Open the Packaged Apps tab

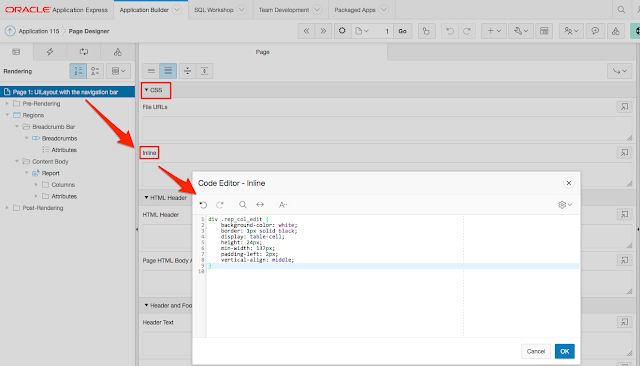tap(355, 10)
